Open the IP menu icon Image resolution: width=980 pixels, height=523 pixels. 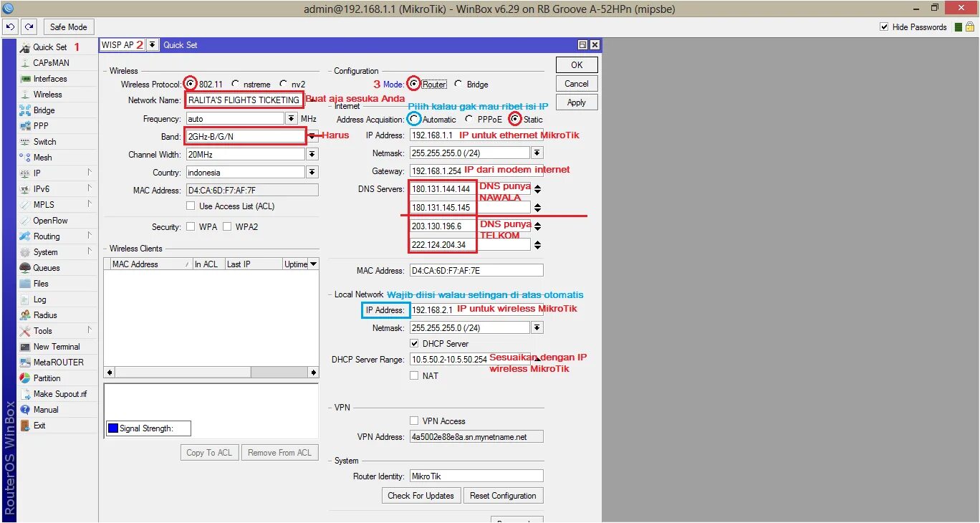click(x=25, y=173)
